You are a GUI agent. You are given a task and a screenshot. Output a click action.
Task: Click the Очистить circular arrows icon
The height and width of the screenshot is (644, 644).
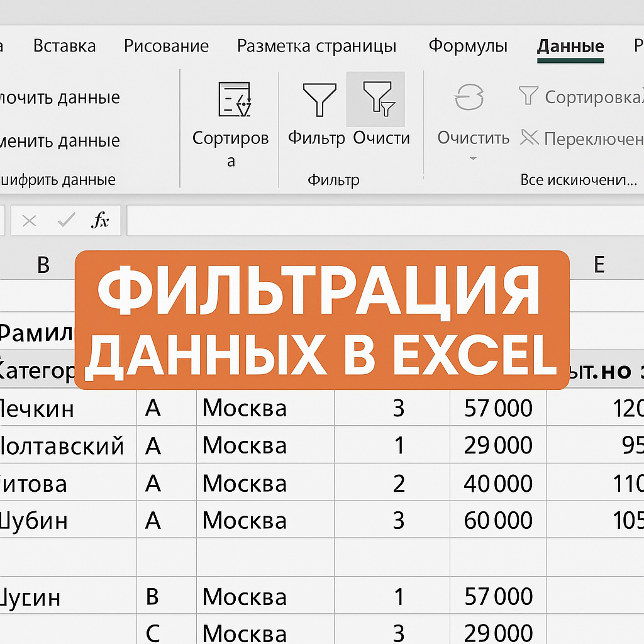click(469, 97)
